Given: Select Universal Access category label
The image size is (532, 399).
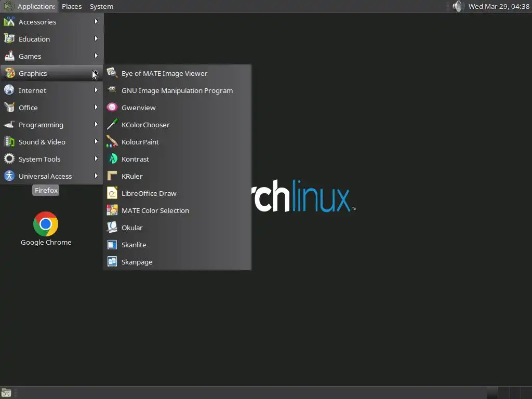Looking at the screenshot, I should pos(45,176).
